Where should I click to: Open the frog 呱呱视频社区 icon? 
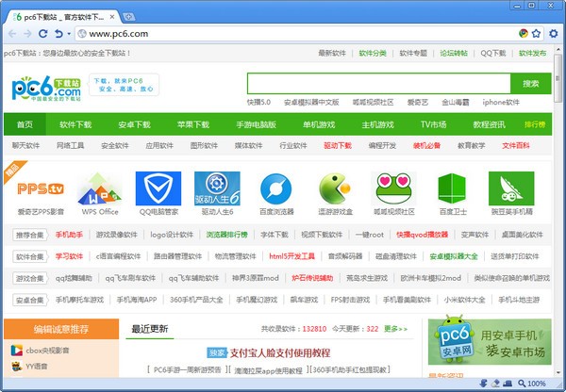[x=393, y=188]
